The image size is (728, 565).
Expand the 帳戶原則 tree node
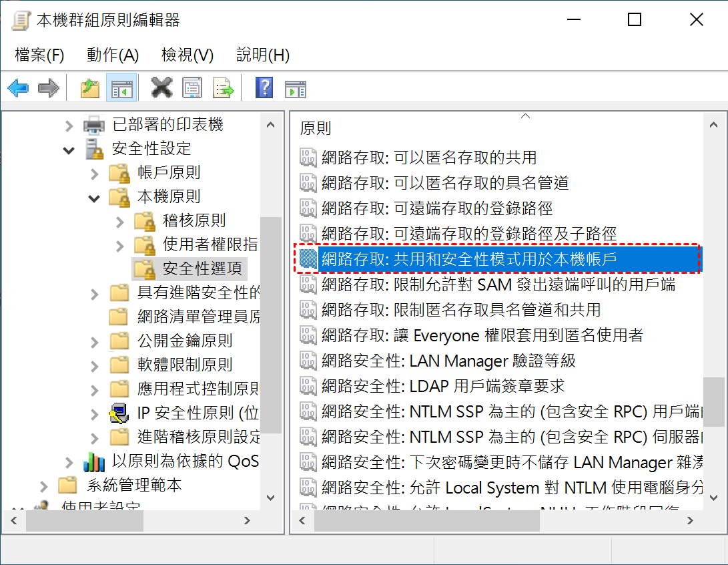coord(95,174)
